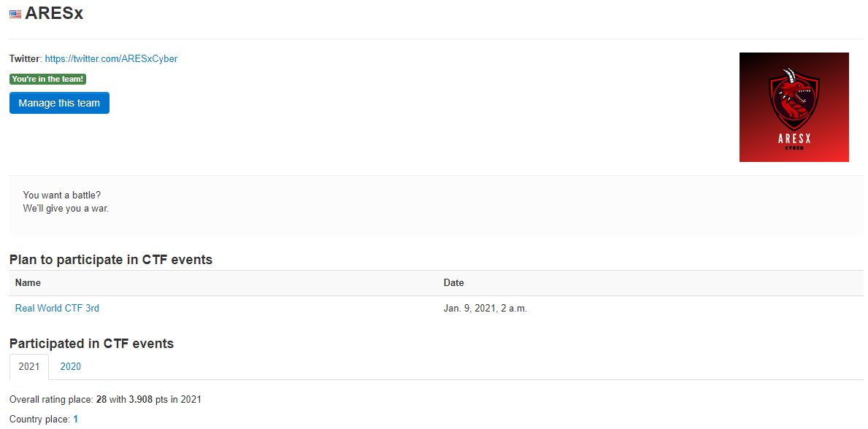The image size is (868, 429).
Task: Open the Country place 1 link
Action: pos(75,420)
